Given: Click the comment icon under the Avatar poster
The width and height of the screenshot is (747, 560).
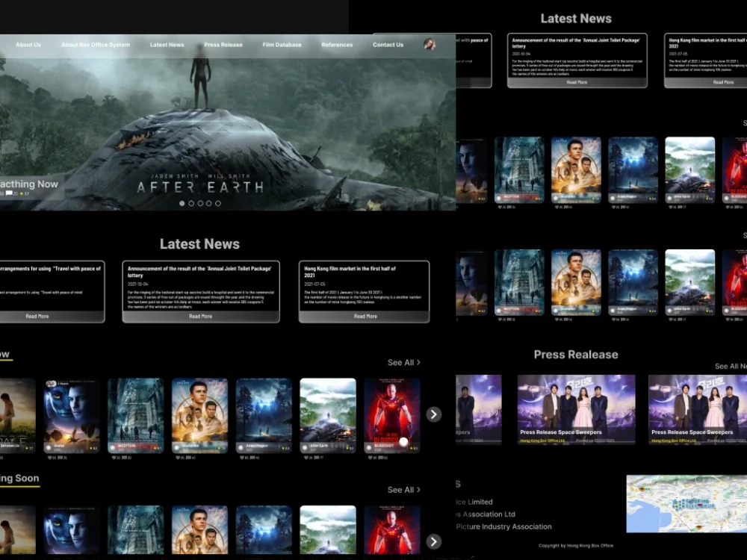Looking at the screenshot, I should tap(60, 458).
